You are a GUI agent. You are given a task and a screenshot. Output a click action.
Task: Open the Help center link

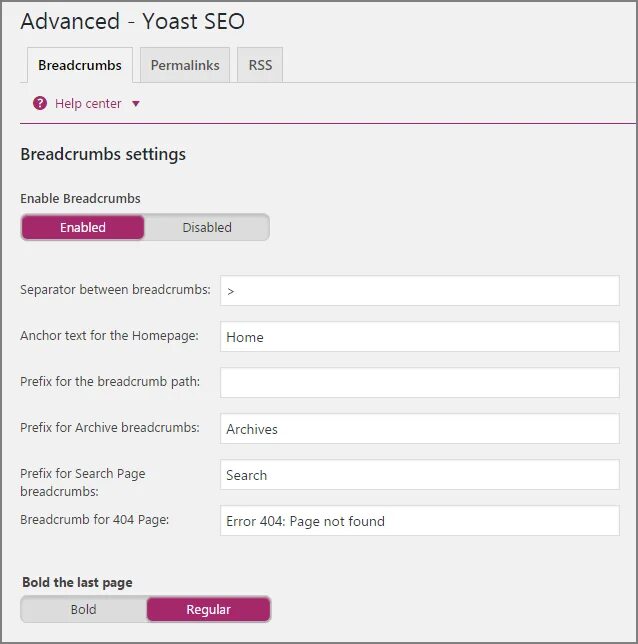click(88, 103)
